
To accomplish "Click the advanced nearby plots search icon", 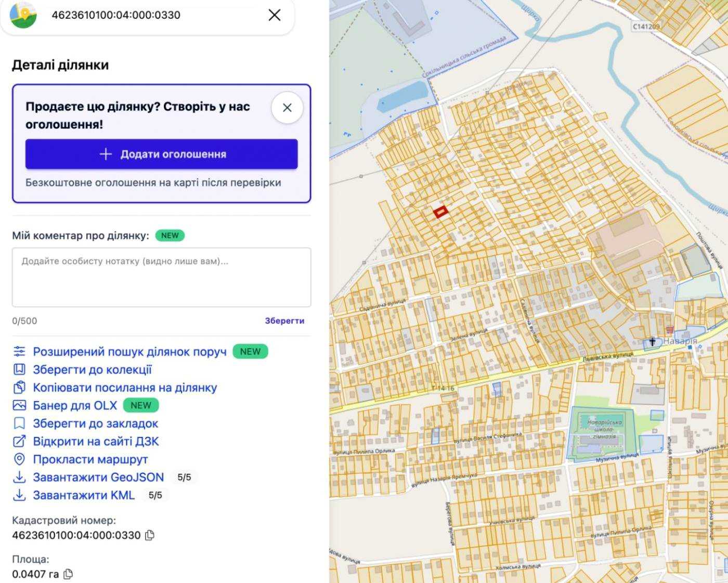I will [x=19, y=352].
